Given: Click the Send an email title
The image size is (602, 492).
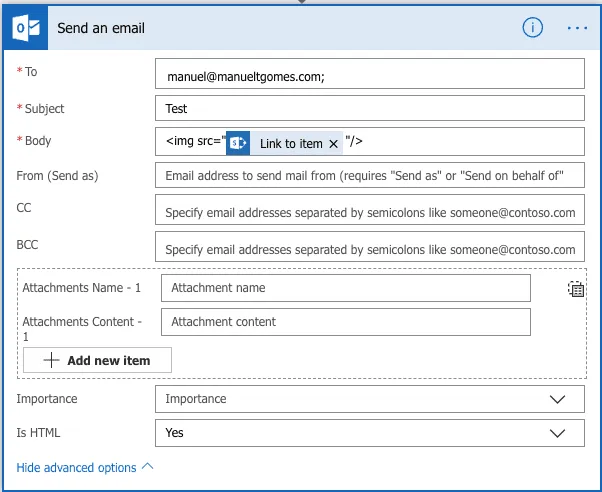Looking at the screenshot, I should tap(101, 28).
